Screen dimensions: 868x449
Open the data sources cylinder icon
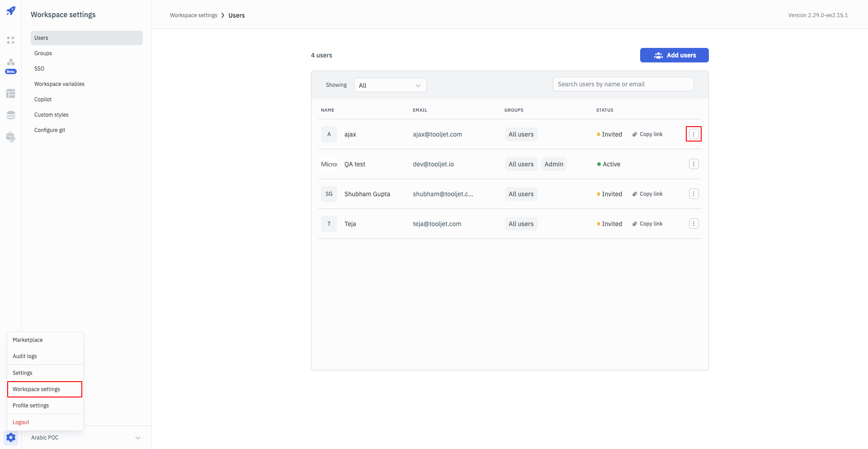[x=11, y=115]
